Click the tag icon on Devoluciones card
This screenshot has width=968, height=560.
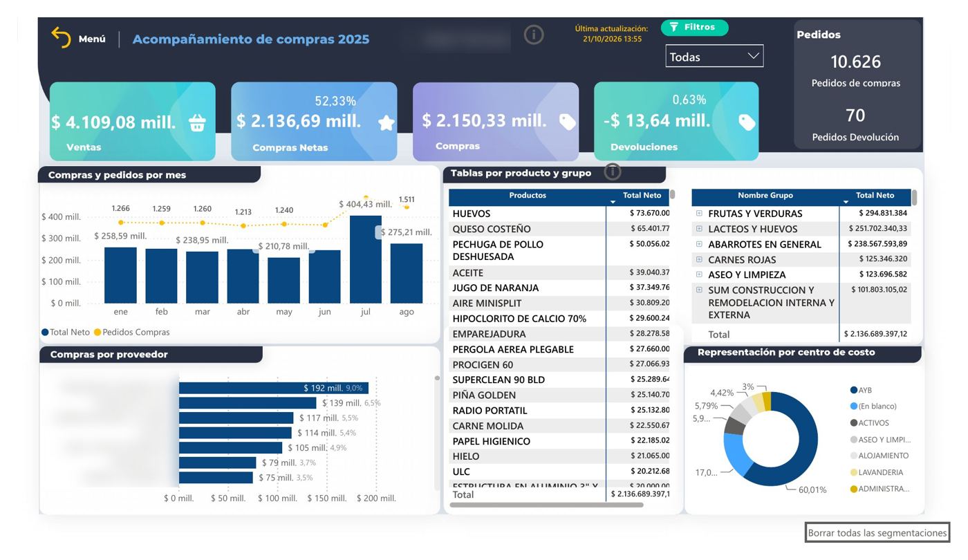747,122
